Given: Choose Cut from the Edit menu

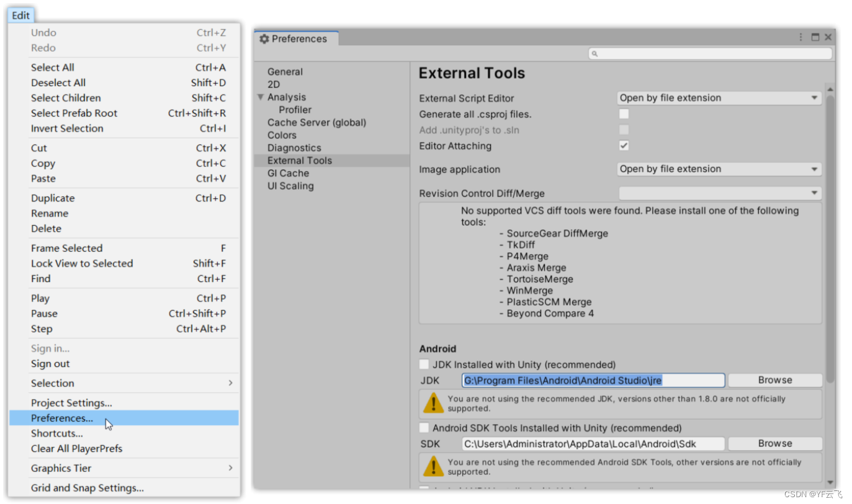Looking at the screenshot, I should (124, 148).
